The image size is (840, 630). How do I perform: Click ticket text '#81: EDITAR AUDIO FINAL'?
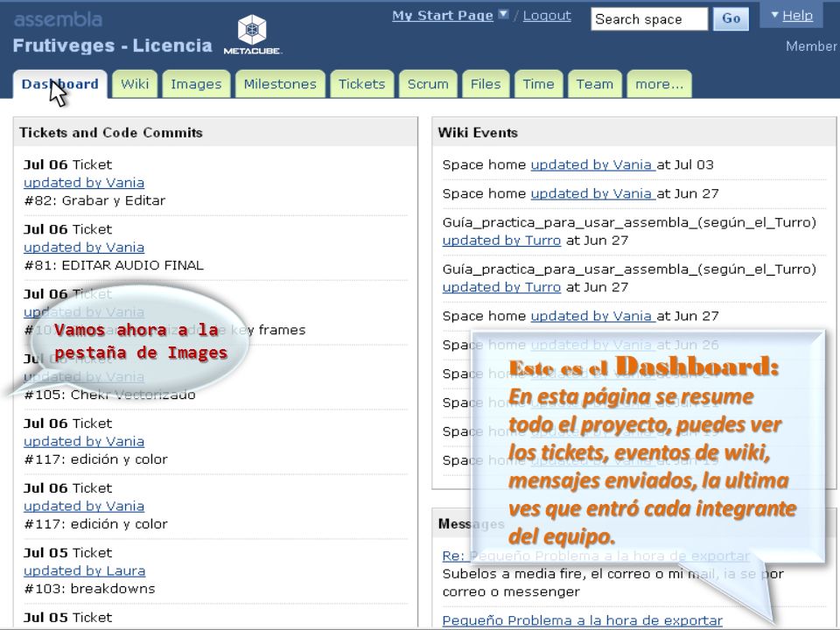[114, 266]
